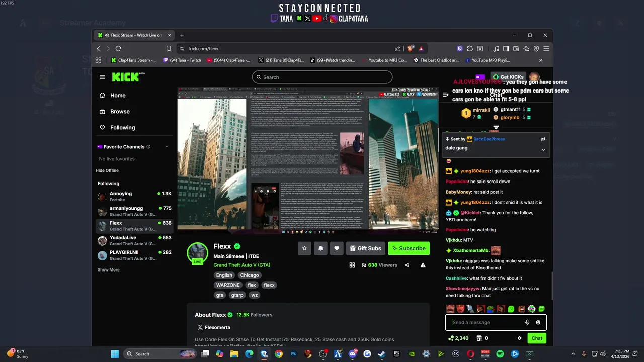The height and width of the screenshot is (362, 644).
Task: Click Show More under Following
Action: (109, 270)
